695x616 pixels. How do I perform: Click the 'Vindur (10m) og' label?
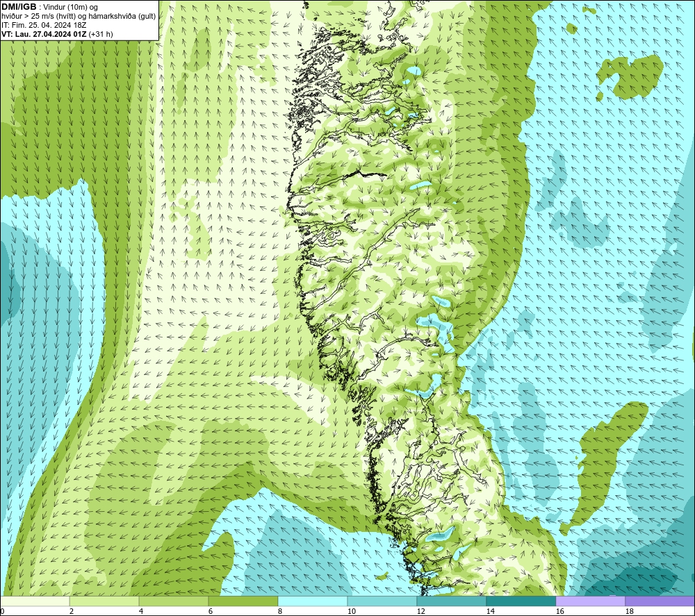tap(71, 8)
